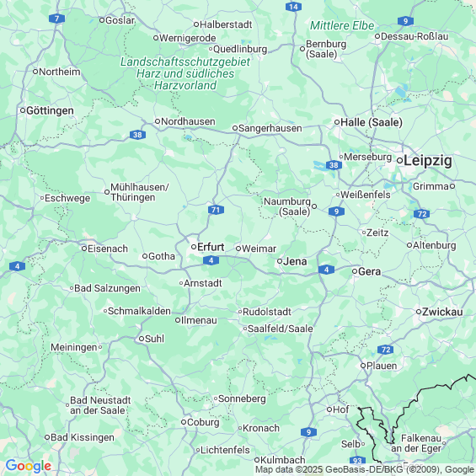This screenshot has height=476, width=476.
Task: Click the Coburg city label
Action: pos(203,422)
